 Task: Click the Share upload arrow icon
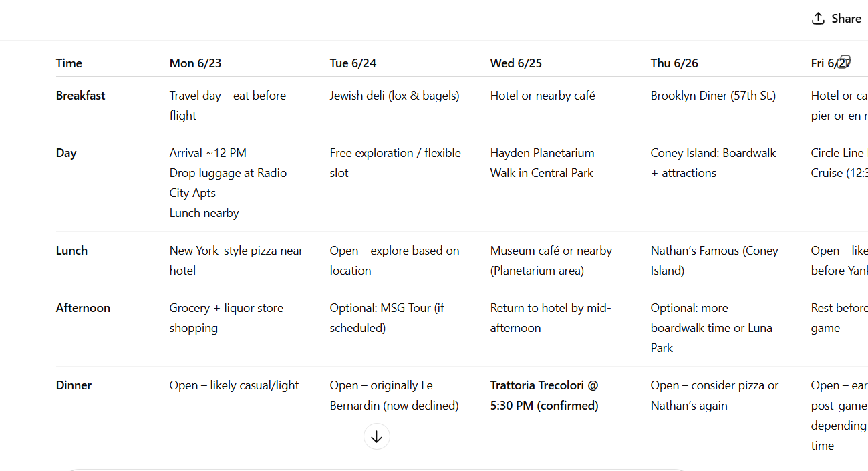[818, 19]
